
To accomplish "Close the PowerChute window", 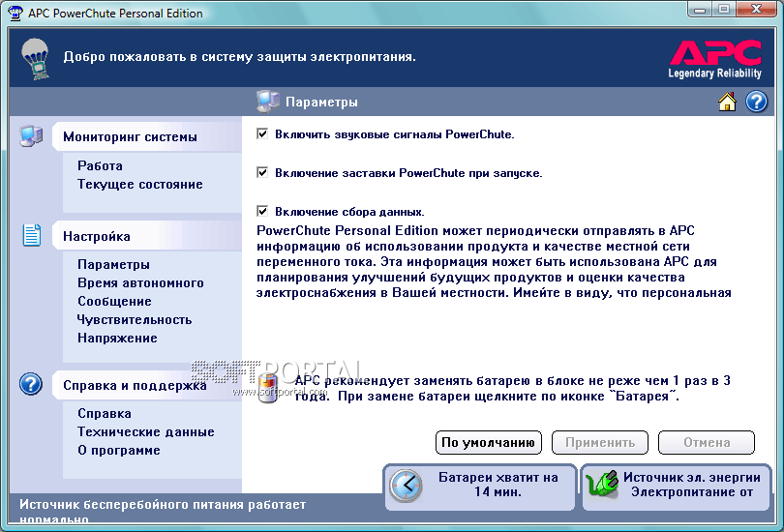I will click(756, 10).
